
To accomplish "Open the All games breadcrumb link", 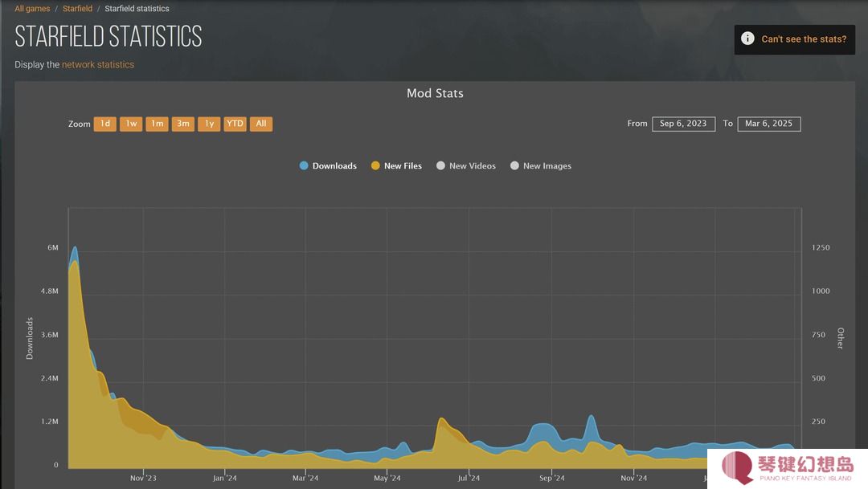I will (32, 9).
